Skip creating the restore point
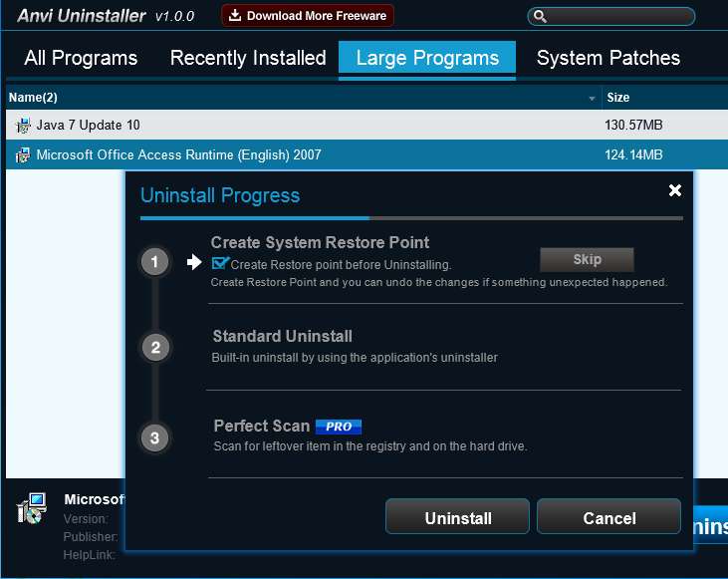This screenshot has width=728, height=579. pyautogui.click(x=587, y=259)
